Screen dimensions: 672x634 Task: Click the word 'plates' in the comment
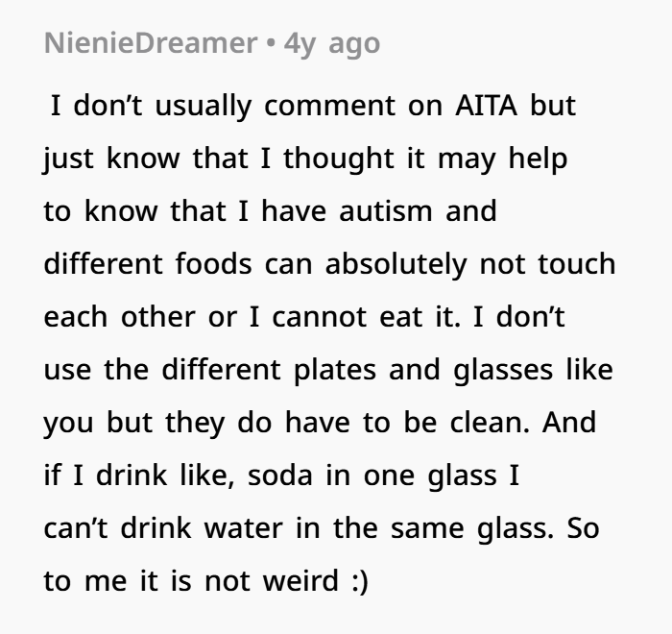point(335,370)
